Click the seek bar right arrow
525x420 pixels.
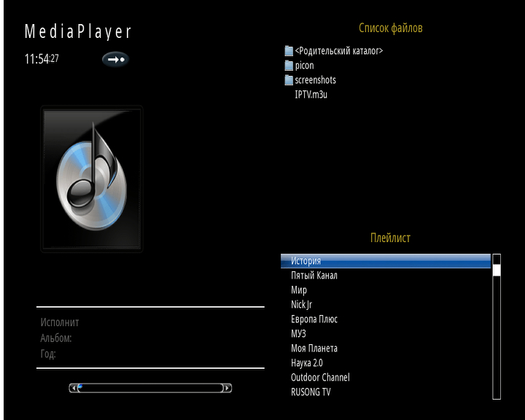[x=227, y=388]
